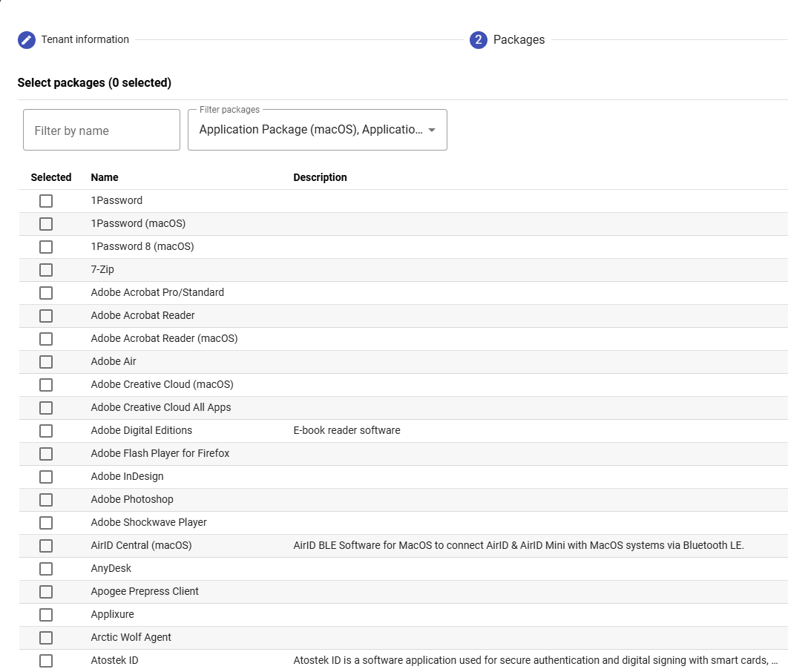Click the step 2 Packages circle icon
Screen dimensions: 788x672
tap(479, 40)
